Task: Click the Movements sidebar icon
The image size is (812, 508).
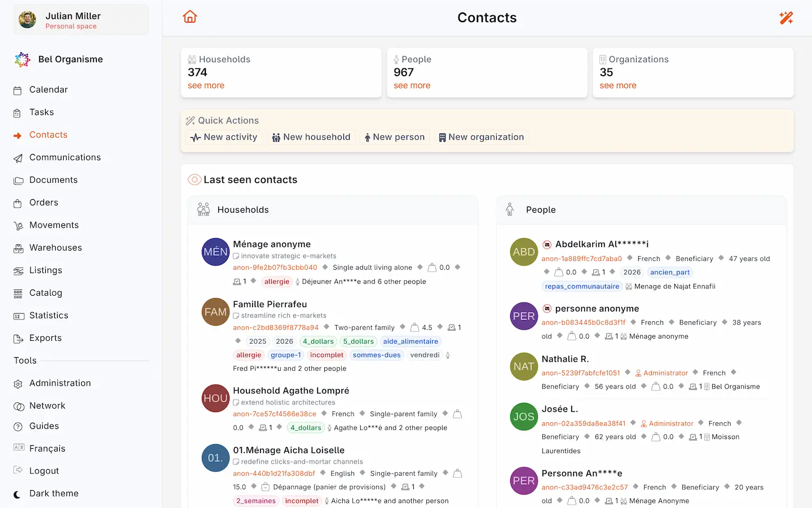Action: click(x=19, y=226)
